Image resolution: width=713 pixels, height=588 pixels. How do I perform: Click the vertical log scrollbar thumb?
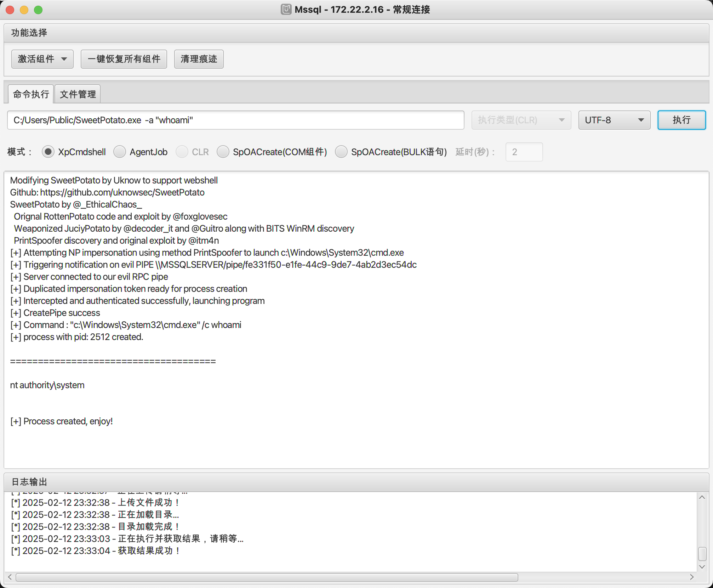tap(702, 554)
